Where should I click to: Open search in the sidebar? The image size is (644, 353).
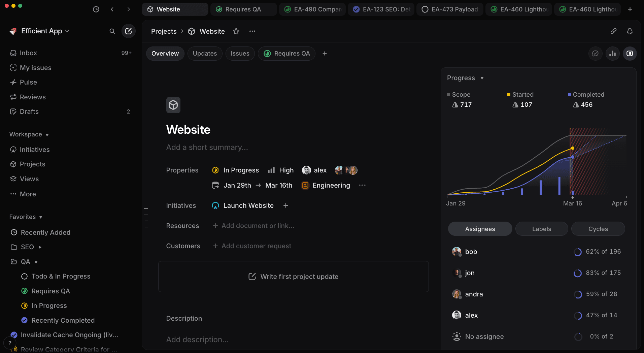point(112,31)
